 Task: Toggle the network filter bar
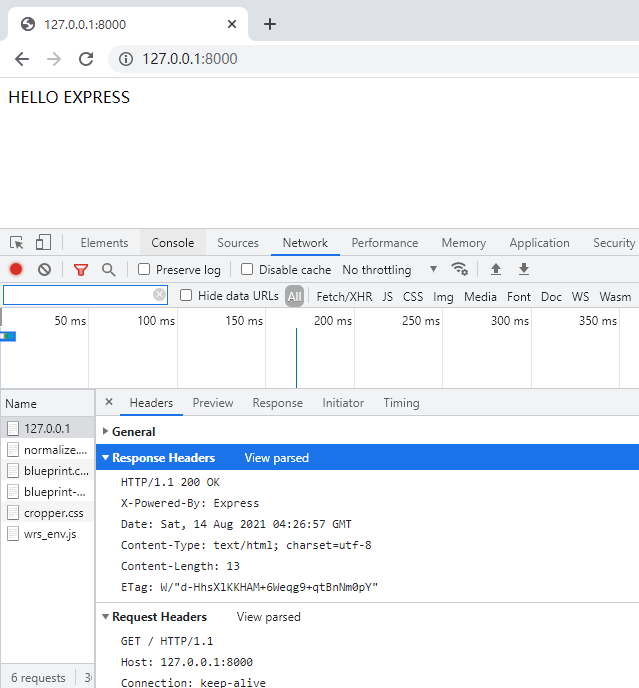pyautogui.click(x=81, y=269)
